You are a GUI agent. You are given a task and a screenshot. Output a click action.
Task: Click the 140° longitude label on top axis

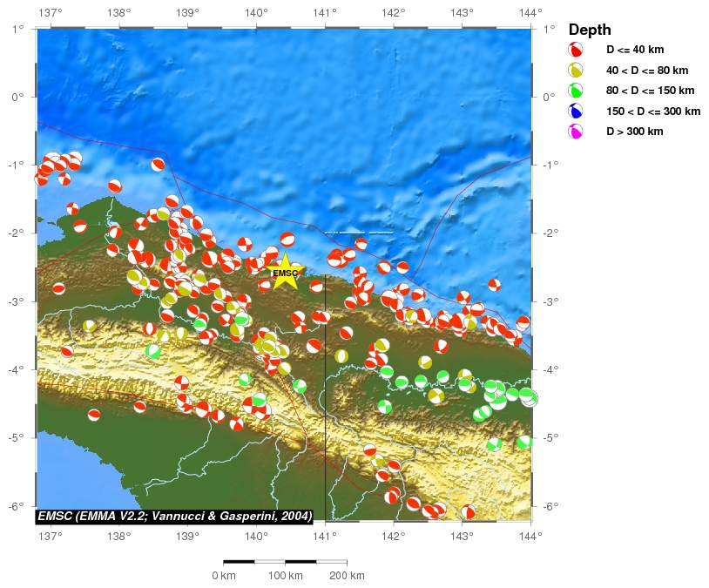click(256, 13)
